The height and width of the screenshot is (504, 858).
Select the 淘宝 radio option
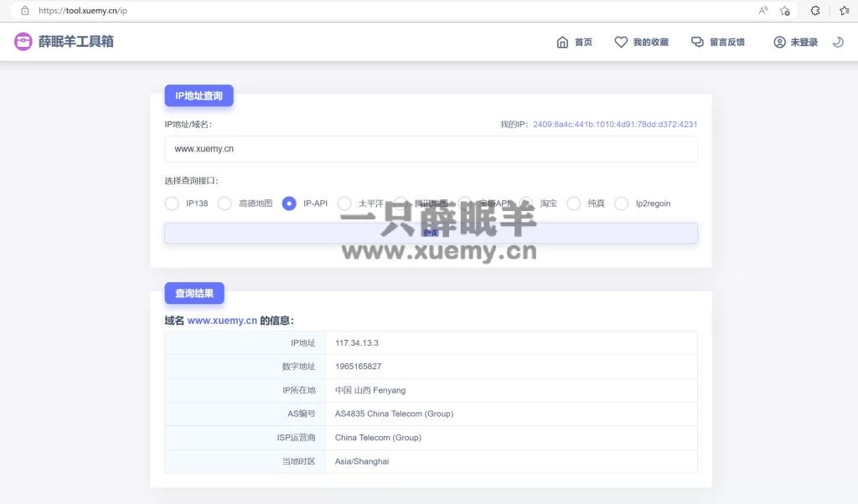[526, 203]
